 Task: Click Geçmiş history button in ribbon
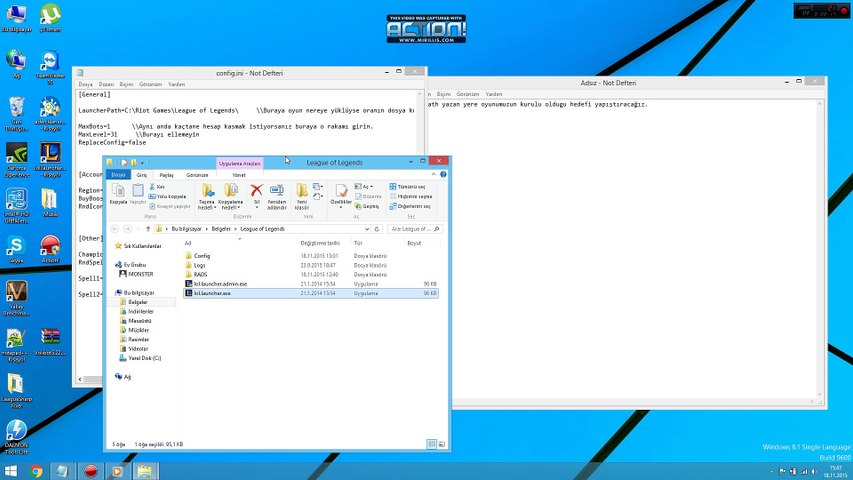[x=367, y=206]
